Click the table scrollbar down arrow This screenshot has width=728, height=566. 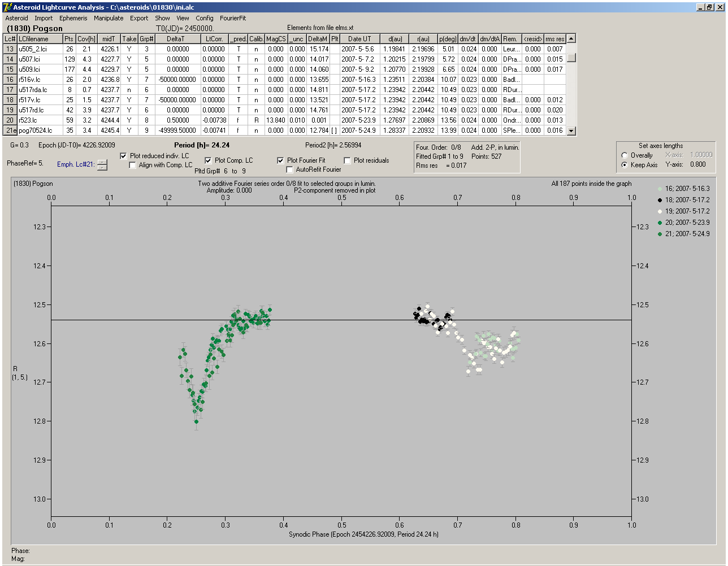click(571, 130)
